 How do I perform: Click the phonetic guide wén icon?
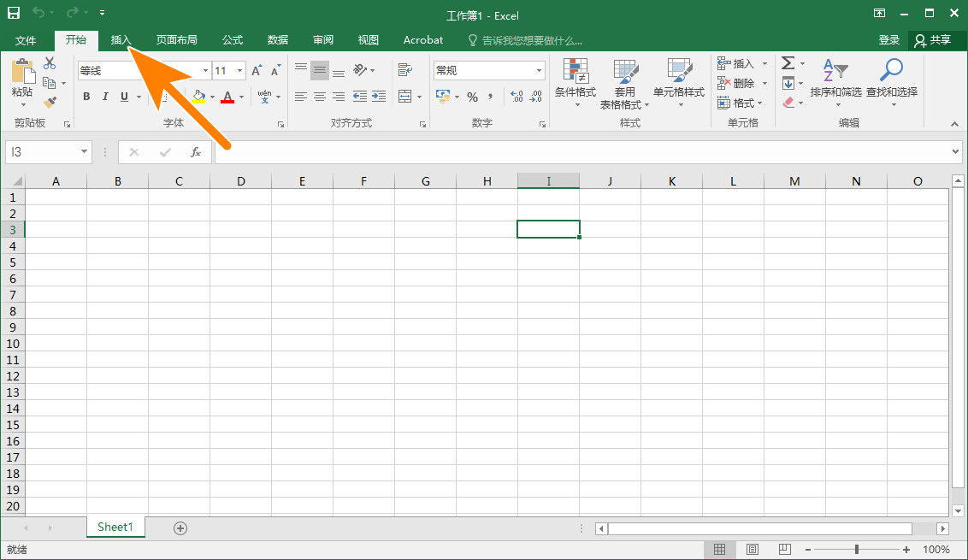[x=265, y=97]
